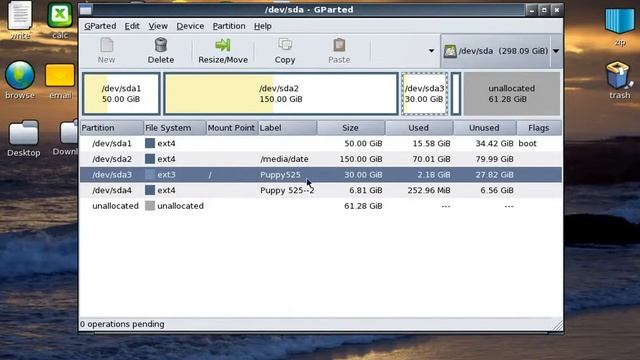640x360 pixels.
Task: Click the 0 operations pending status text
Action: 122,324
